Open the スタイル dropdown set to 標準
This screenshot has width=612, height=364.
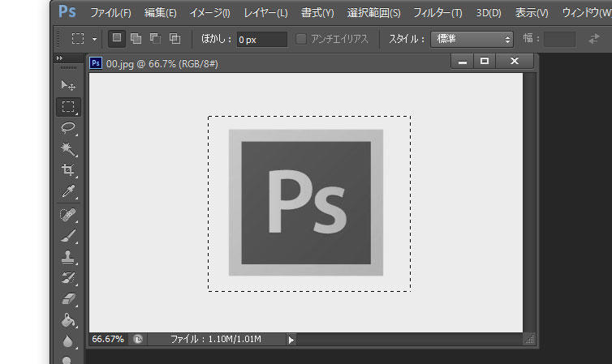pos(472,39)
